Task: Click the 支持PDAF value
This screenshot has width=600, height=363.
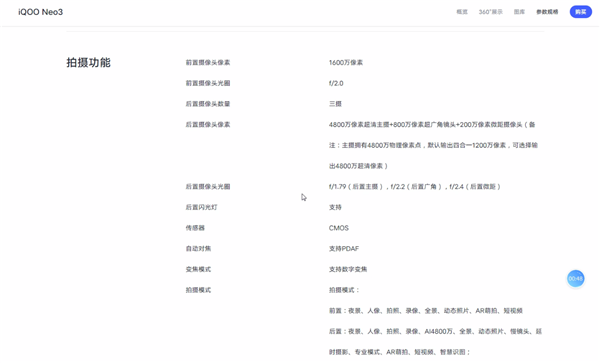Action: coord(344,248)
